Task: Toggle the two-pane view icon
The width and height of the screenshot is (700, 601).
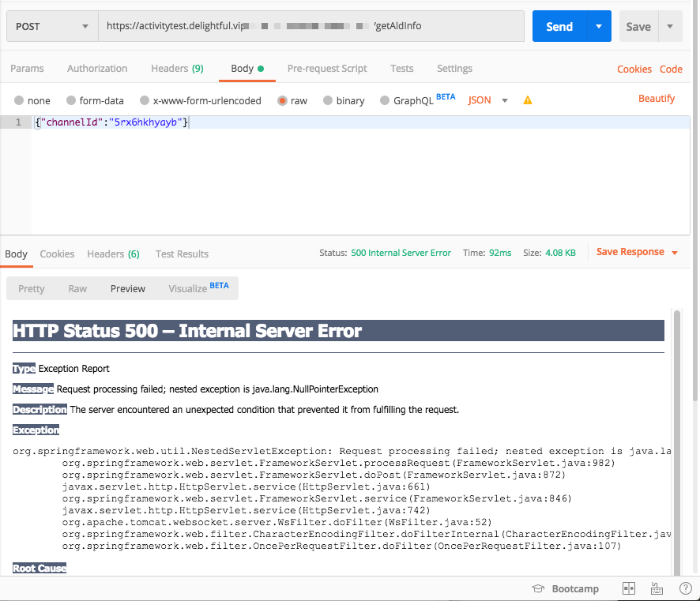Action: [x=629, y=588]
